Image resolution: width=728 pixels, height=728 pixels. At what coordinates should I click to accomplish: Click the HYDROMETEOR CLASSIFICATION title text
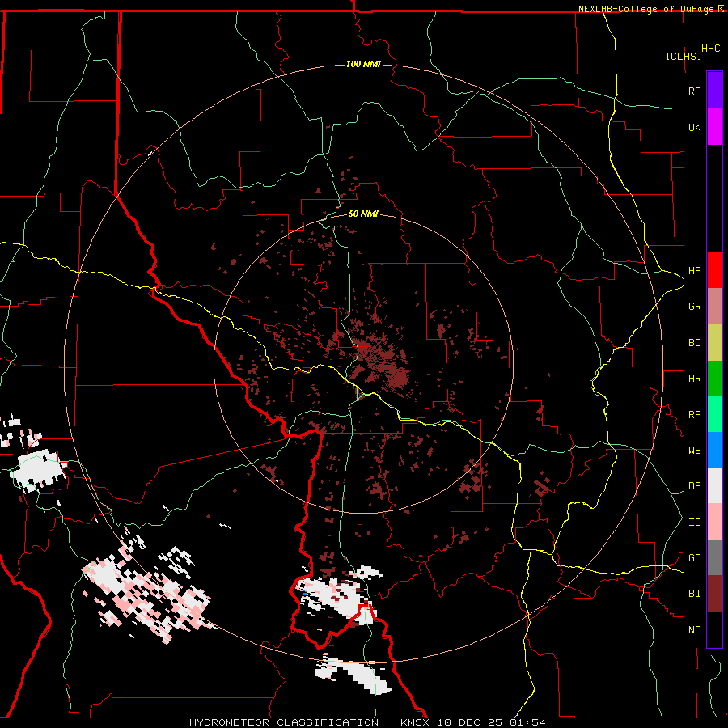point(284,722)
